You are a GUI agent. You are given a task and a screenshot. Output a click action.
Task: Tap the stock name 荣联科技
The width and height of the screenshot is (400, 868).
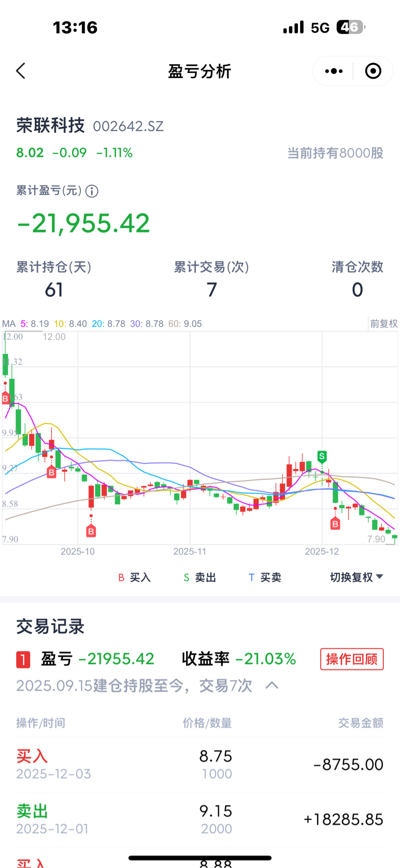tap(51, 125)
